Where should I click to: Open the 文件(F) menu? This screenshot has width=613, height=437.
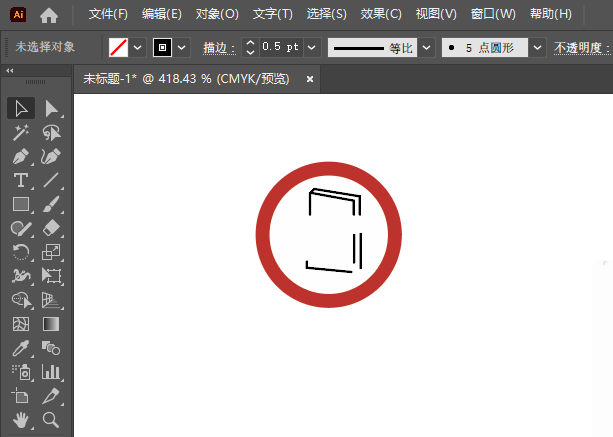(108, 14)
